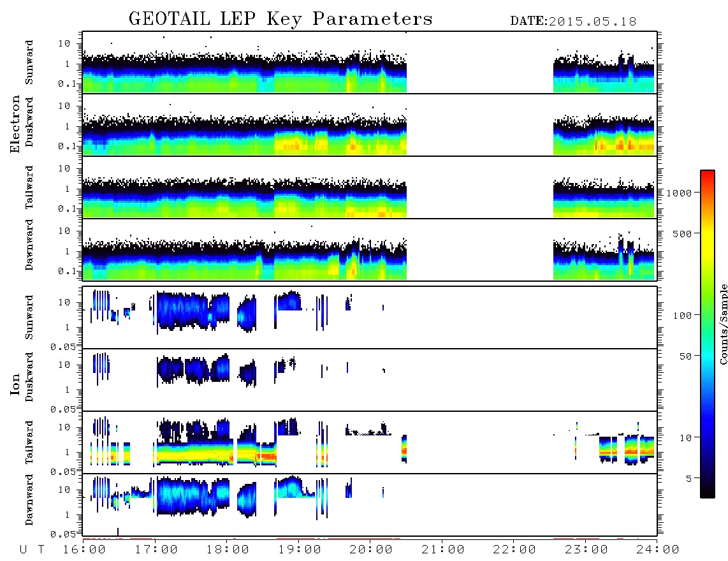Click the 'Counts/Sample' colorbar label

point(723,324)
